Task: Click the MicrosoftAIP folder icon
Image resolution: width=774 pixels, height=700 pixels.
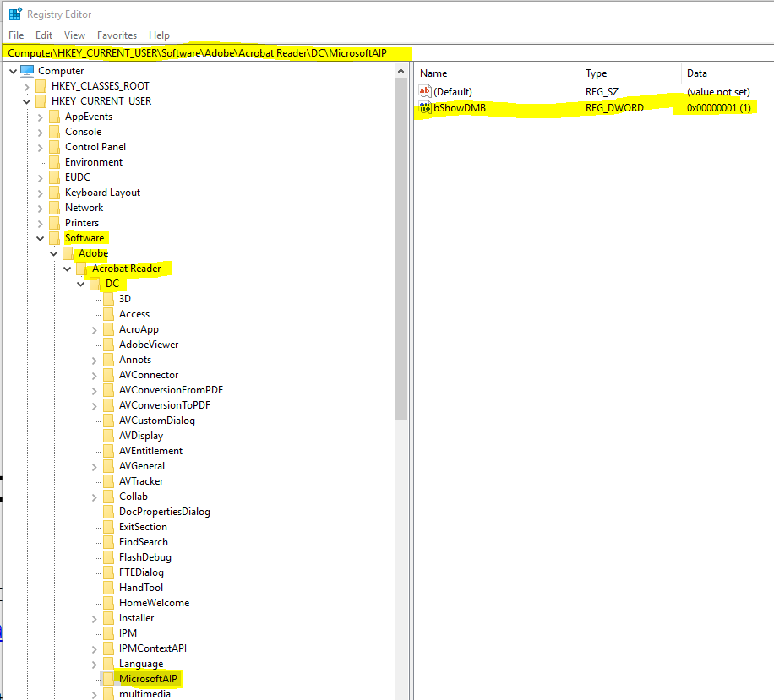Action: (x=109, y=679)
